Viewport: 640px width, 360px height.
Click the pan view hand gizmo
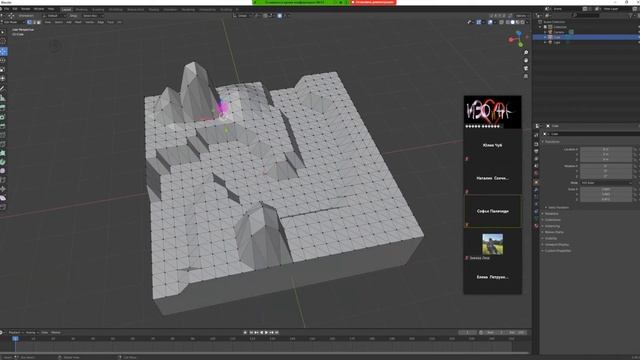pyautogui.click(x=526, y=60)
